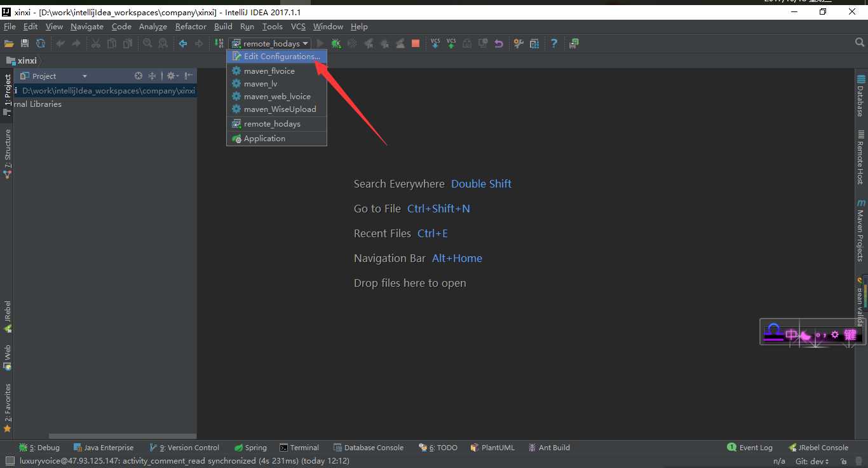Click the Search Everywhere magnifier icon
This screenshot has height=468, width=868.
click(860, 43)
